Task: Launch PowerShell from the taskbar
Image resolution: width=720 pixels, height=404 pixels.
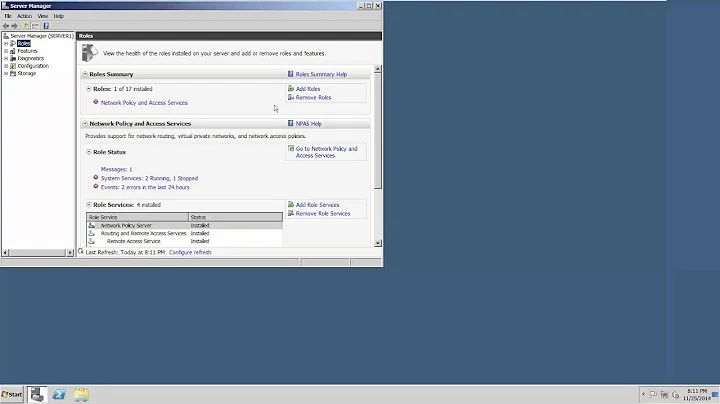Action: (59, 394)
